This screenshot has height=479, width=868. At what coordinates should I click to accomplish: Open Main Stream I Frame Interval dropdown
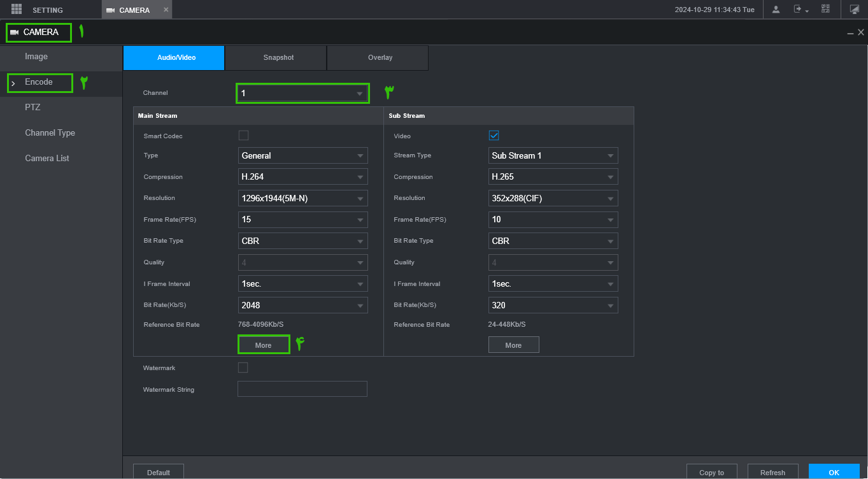(x=302, y=283)
